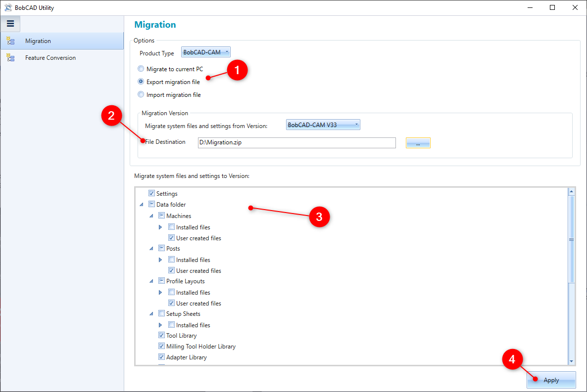Click the browse (...) button for destination

(x=418, y=143)
